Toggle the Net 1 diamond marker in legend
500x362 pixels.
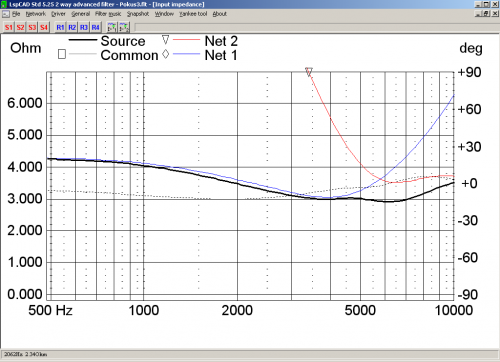(x=166, y=54)
